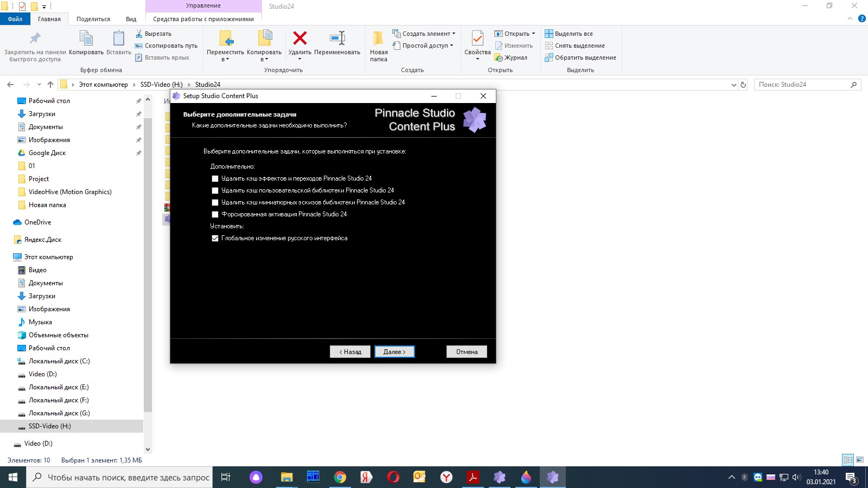Click the Windows taskbar search field
The width and height of the screenshot is (868, 488).
point(119,477)
